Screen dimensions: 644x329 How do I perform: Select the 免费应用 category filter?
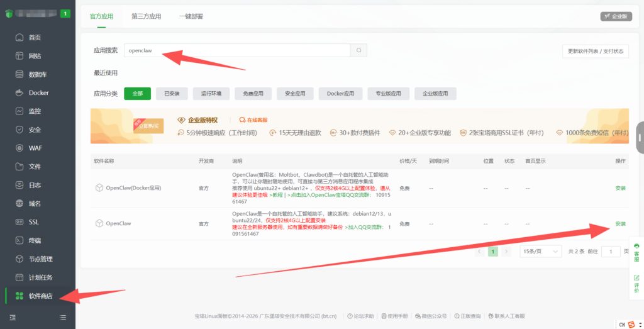click(x=253, y=94)
